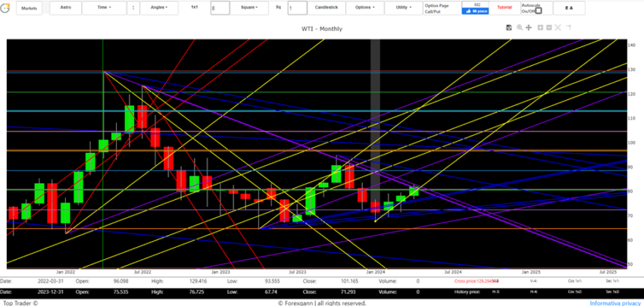Open the red Tutorial link
The width and height of the screenshot is (644, 306).
click(x=505, y=8)
